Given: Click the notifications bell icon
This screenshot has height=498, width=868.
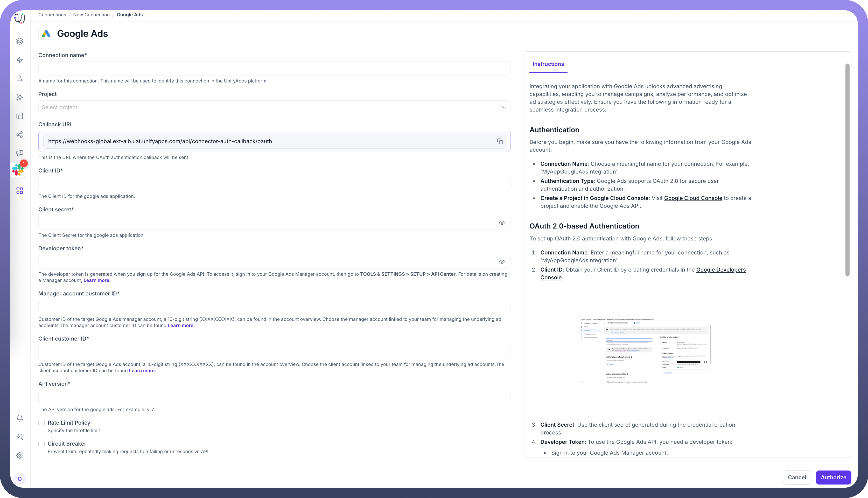Looking at the screenshot, I should click(20, 418).
